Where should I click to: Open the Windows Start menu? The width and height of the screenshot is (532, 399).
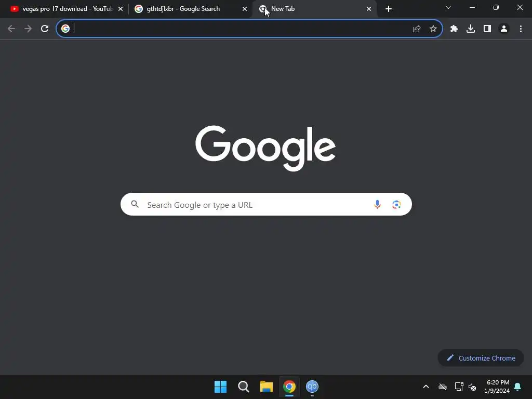click(x=220, y=387)
